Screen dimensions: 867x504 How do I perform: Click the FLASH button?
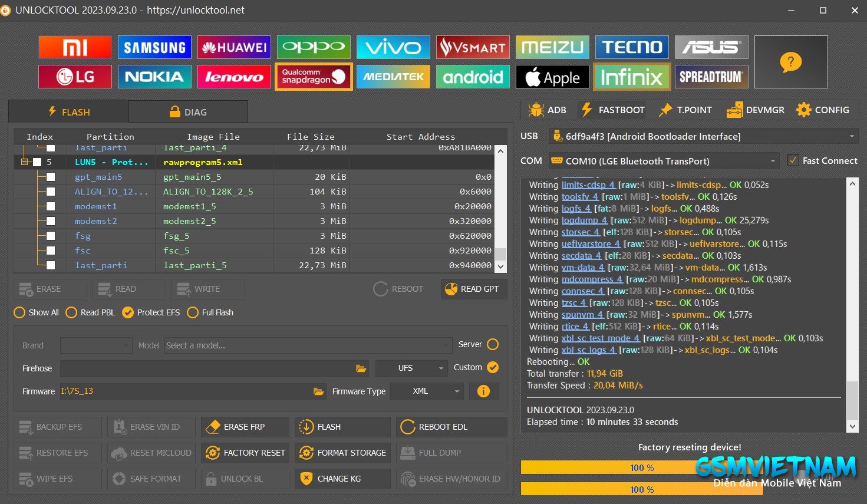342,427
